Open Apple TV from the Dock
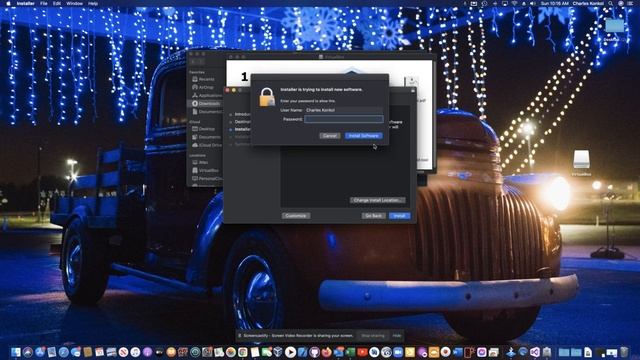The height and width of the screenshot is (360, 640). click(x=159, y=352)
